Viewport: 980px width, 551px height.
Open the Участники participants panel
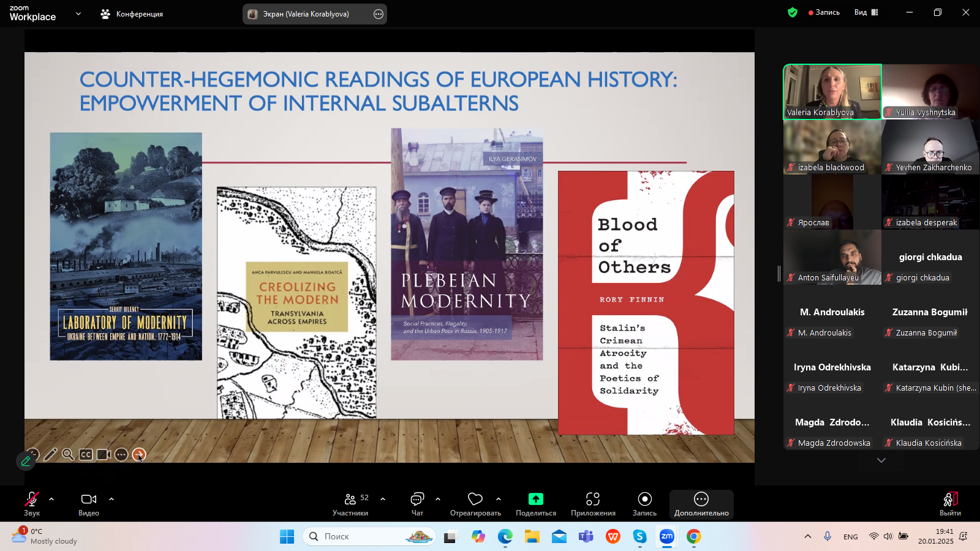[x=350, y=503]
